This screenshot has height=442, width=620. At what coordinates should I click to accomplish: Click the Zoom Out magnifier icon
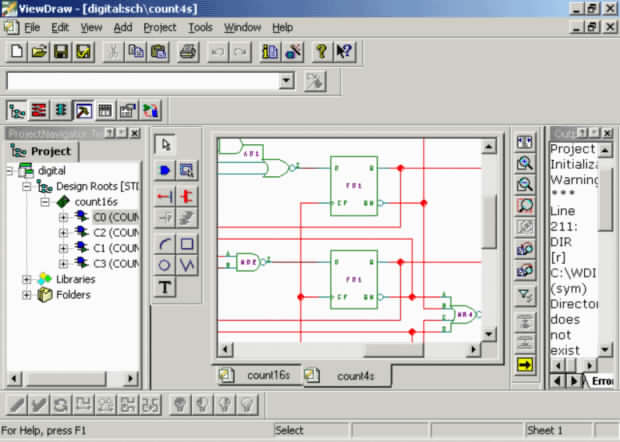click(x=525, y=184)
